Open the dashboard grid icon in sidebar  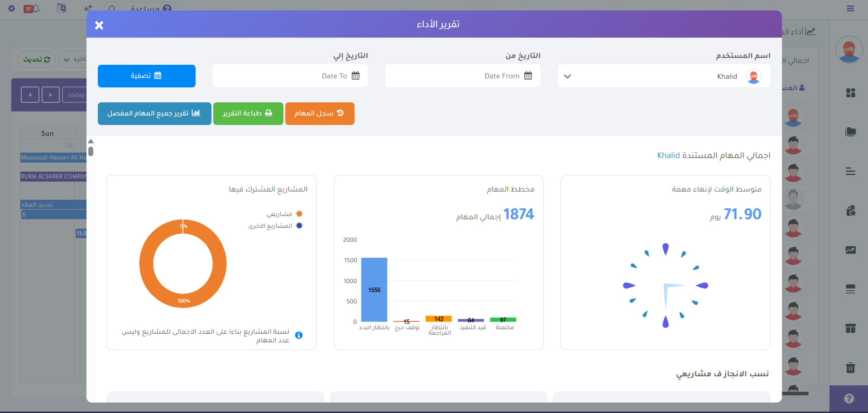(x=851, y=93)
